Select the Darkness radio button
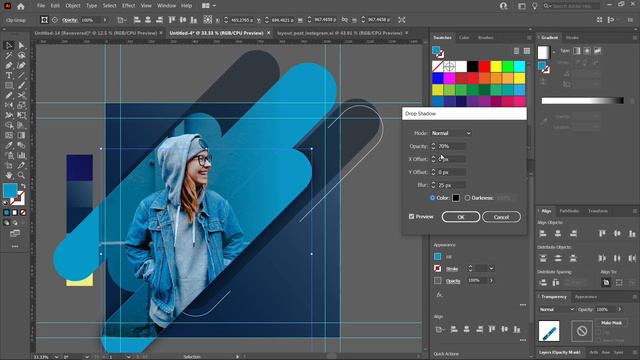The image size is (640, 360). click(x=467, y=198)
